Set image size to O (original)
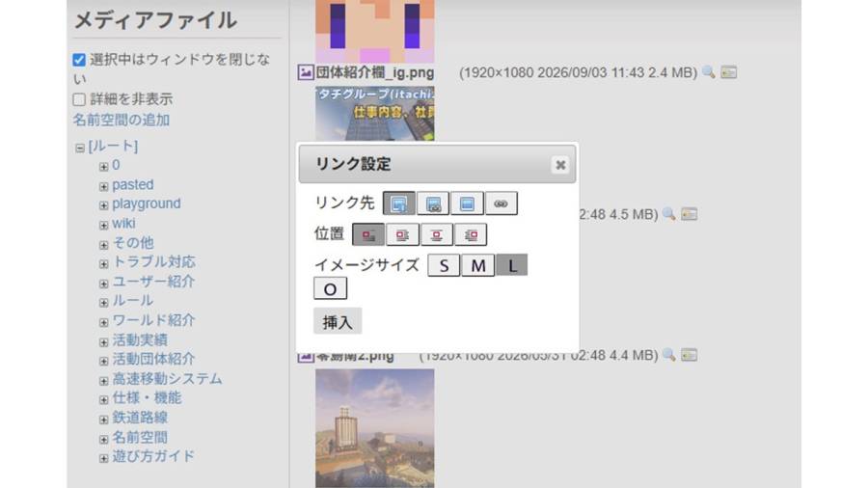 coord(330,288)
